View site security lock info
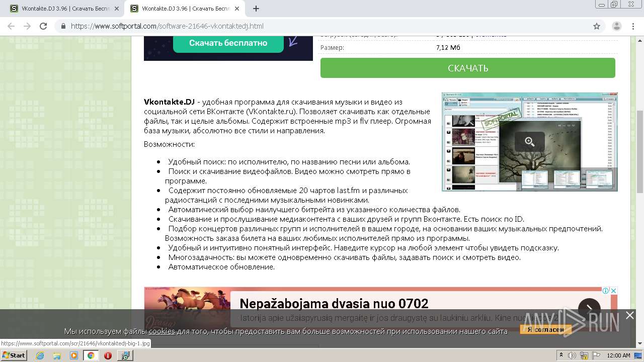Image resolution: width=644 pixels, height=362 pixels. (x=63, y=26)
